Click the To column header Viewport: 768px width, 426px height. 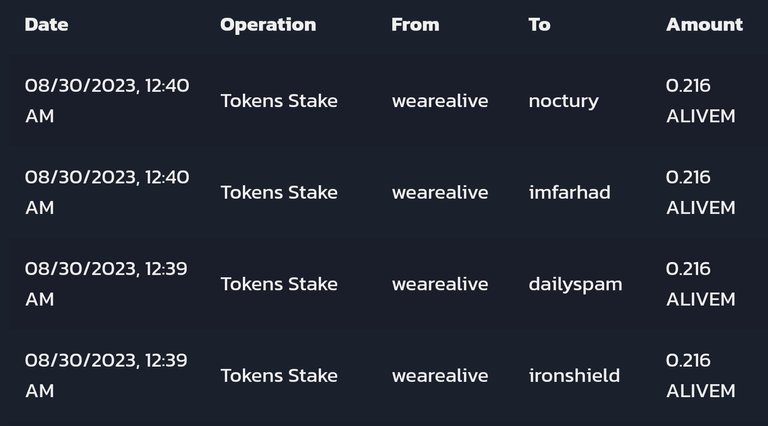(539, 24)
